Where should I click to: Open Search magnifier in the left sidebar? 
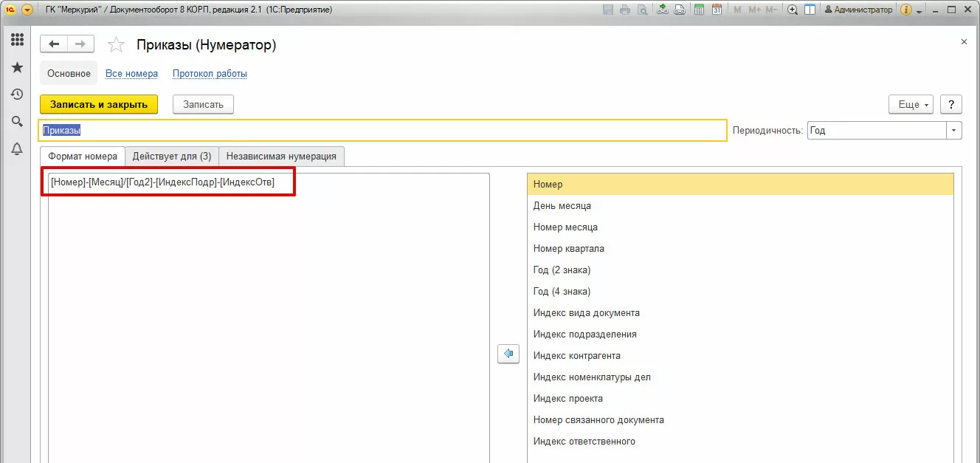(17, 122)
